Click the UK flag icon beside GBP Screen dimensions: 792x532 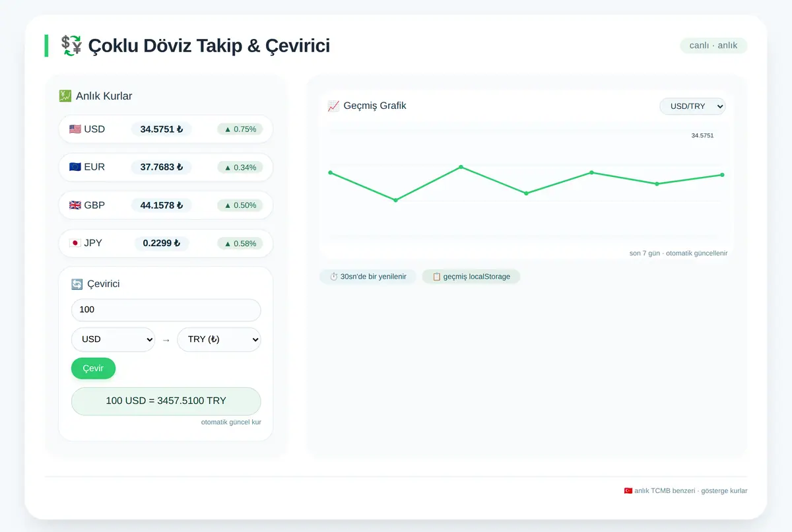[75, 205]
